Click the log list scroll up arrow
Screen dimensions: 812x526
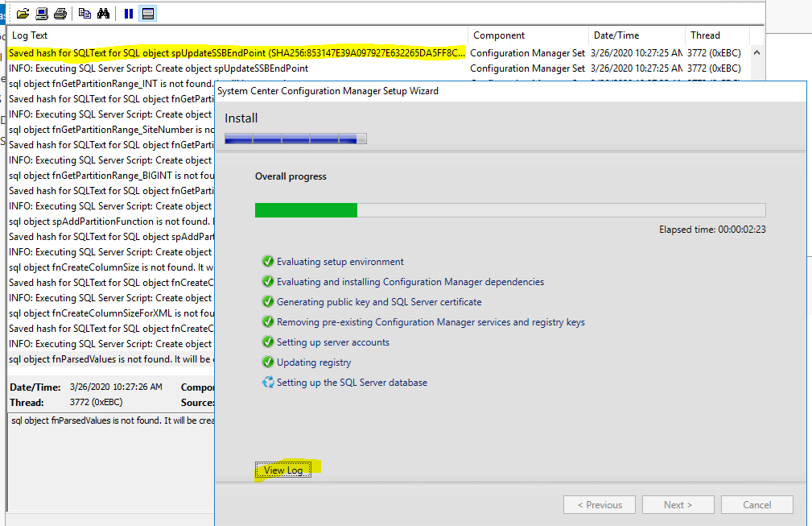756,53
